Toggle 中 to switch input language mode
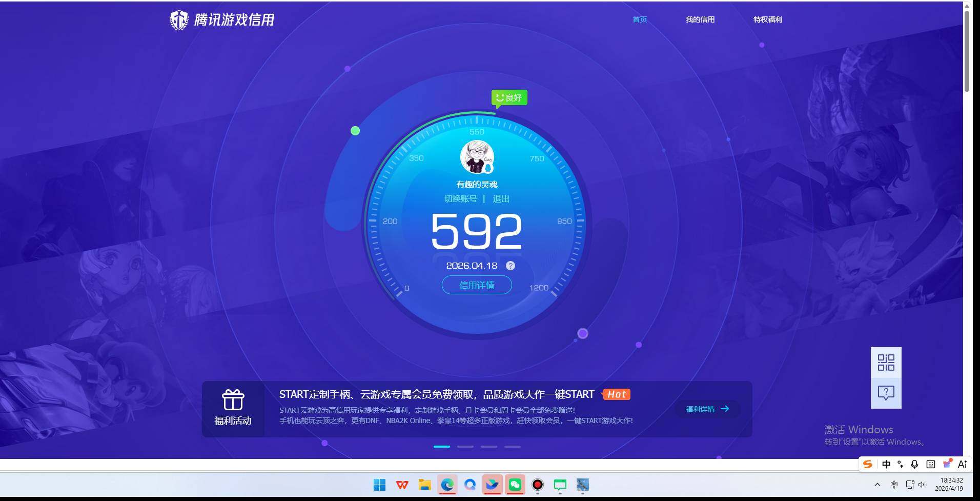The image size is (980, 501). (x=886, y=464)
